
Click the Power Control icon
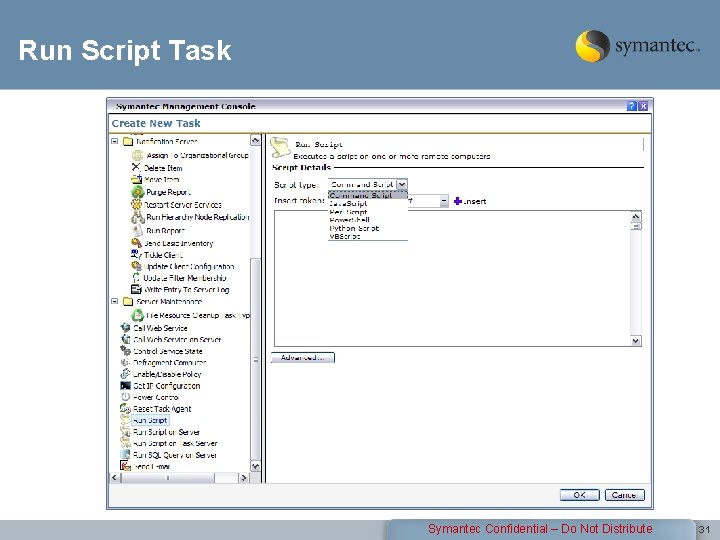point(125,397)
